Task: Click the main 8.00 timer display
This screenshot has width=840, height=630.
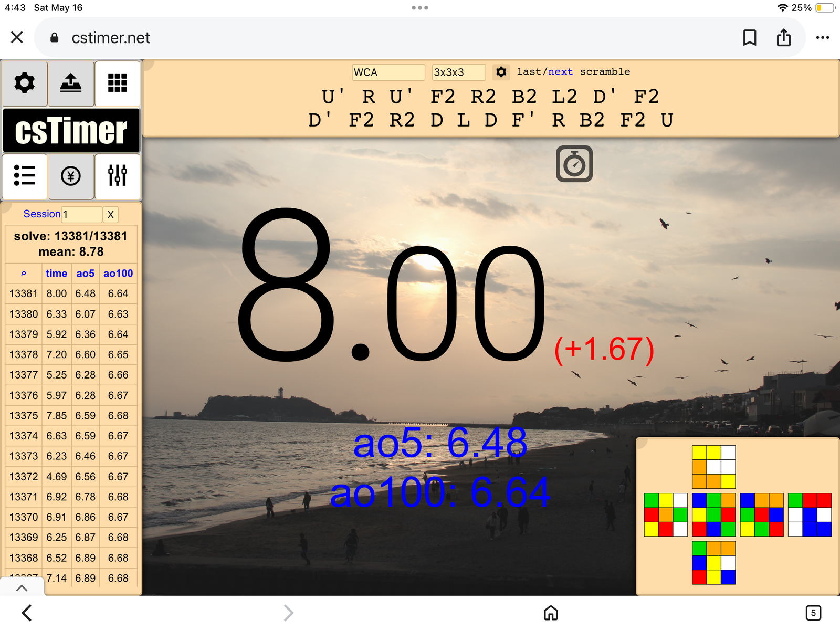Action: coord(391,286)
